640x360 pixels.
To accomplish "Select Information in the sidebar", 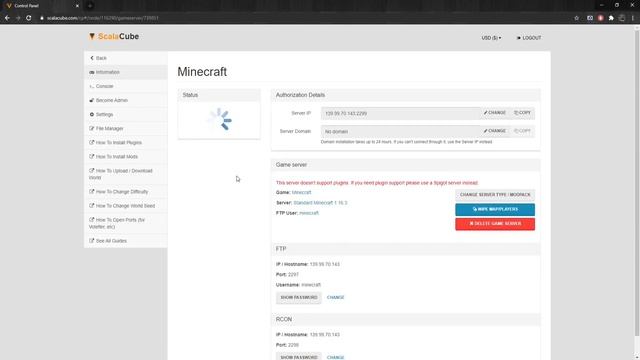I will pyautogui.click(x=126, y=72).
